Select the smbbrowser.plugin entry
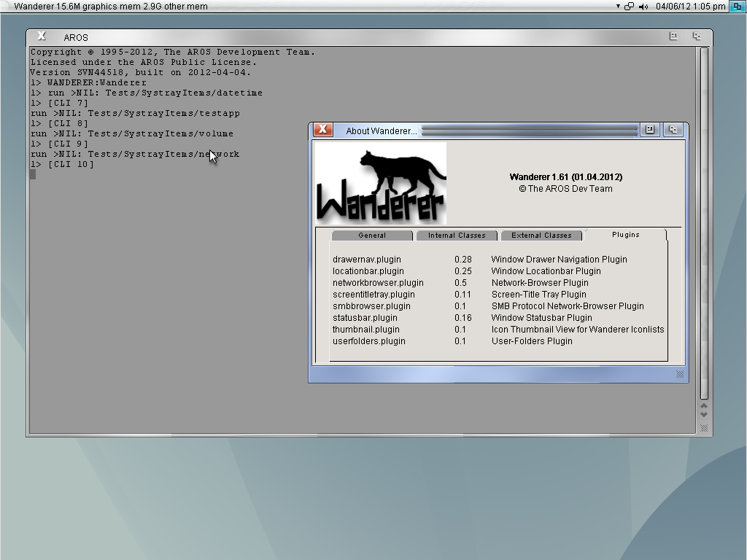The width and height of the screenshot is (747, 560). tap(498, 306)
